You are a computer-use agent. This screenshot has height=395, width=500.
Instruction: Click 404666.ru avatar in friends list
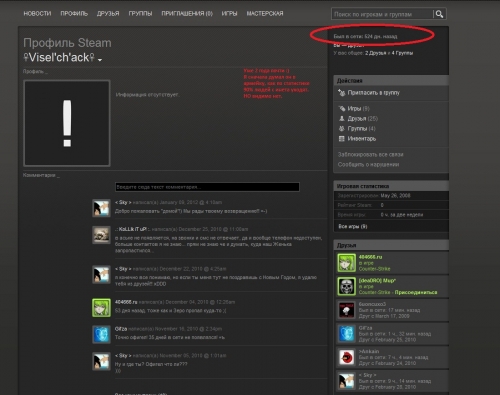[346, 263]
